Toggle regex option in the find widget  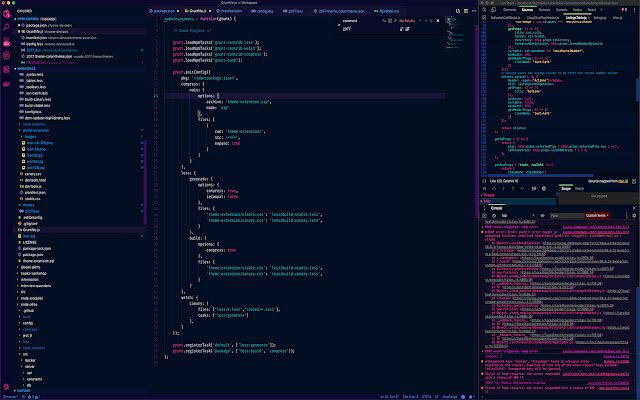(395, 20)
